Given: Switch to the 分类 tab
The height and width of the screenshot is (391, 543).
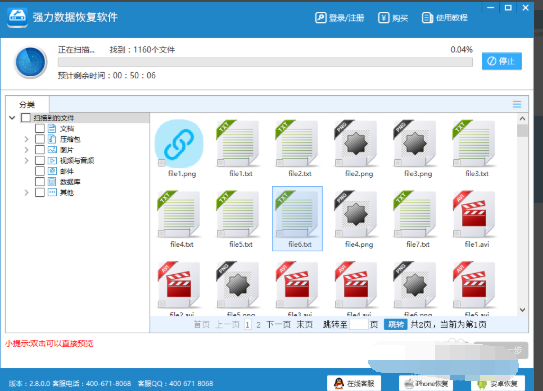Looking at the screenshot, I should tap(27, 105).
